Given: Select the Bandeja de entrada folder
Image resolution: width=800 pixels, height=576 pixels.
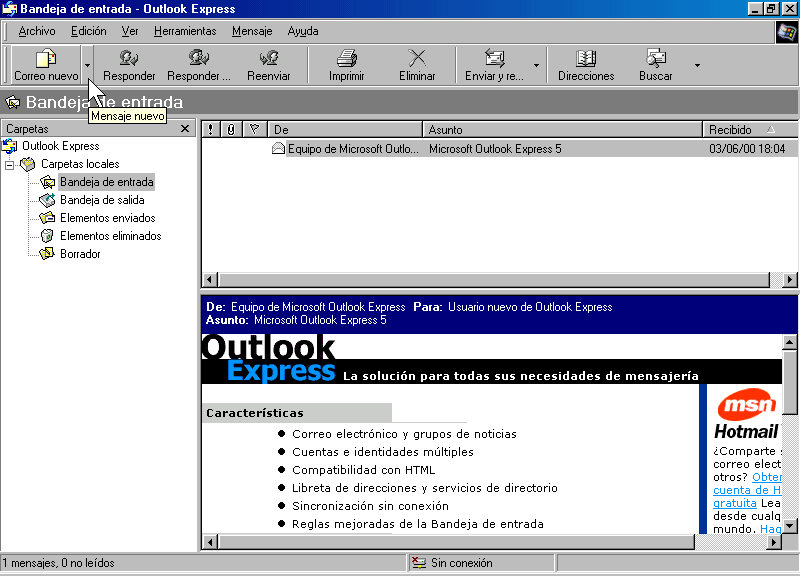Looking at the screenshot, I should click(107, 182).
